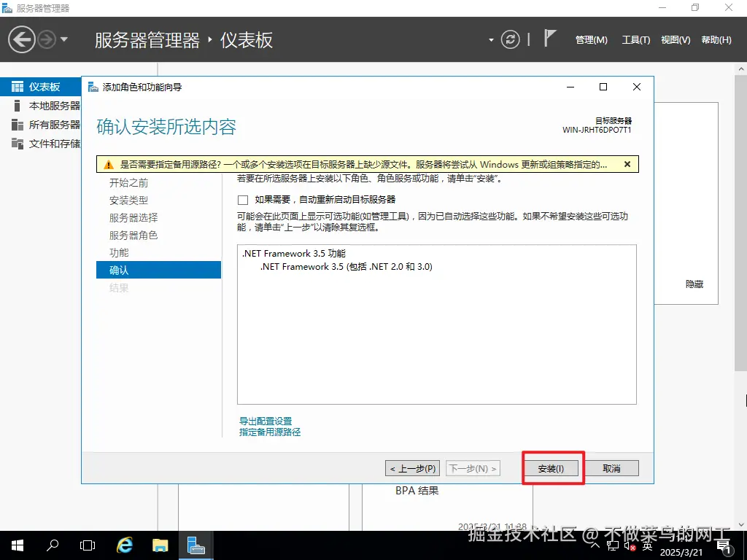Open the 工具(T) menu
The image size is (747, 560).
coord(635,40)
